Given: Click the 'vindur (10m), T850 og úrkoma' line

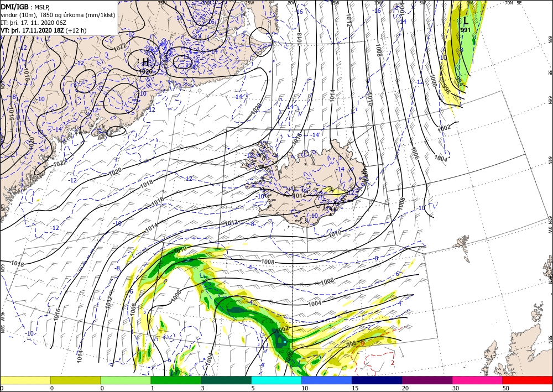Looking at the screenshot, I should pos(58,14).
